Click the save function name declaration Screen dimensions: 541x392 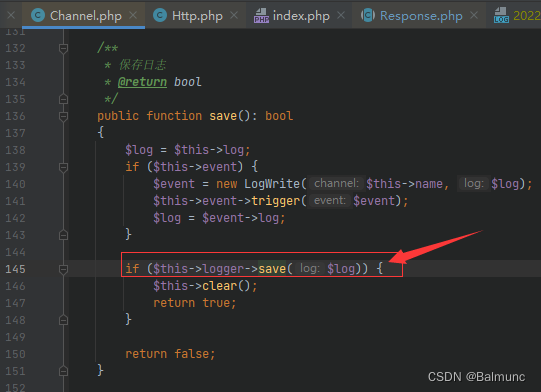tap(223, 116)
